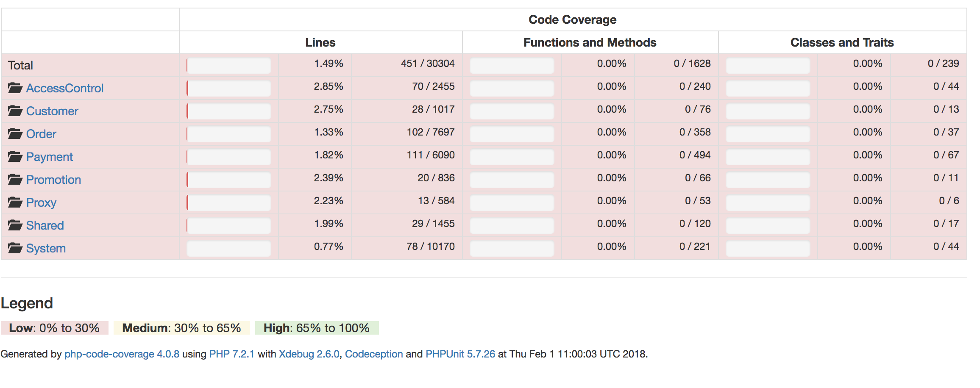Click the Customer folder icon

pyautogui.click(x=15, y=111)
